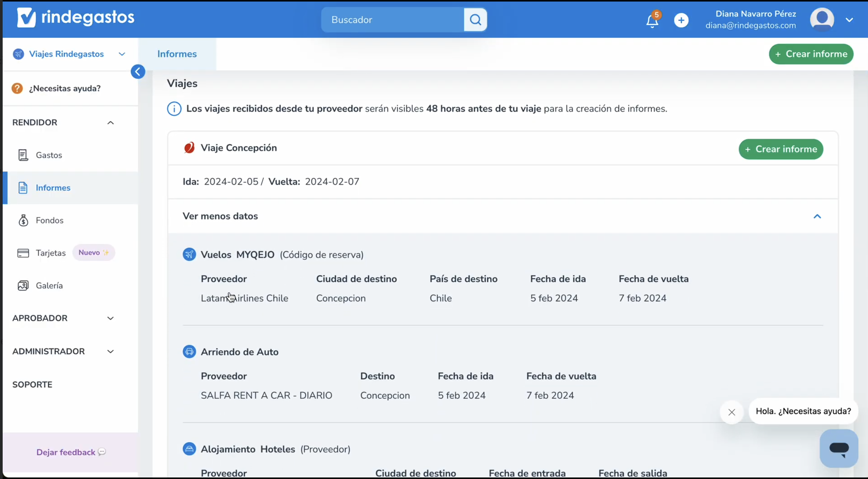Open Galería in the sidebar
Viewport: 868px width, 479px height.
(49, 286)
